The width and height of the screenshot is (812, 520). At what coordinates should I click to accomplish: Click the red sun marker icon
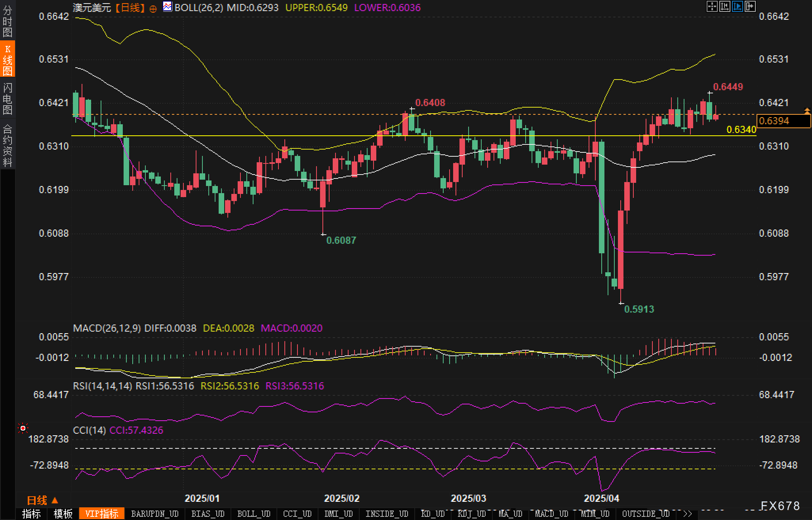[x=23, y=428]
